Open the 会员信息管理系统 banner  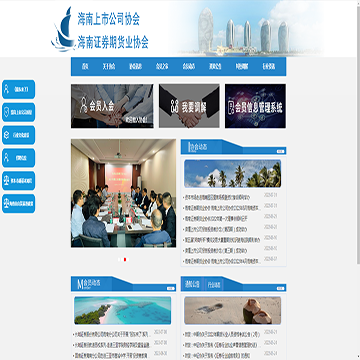click(x=255, y=106)
